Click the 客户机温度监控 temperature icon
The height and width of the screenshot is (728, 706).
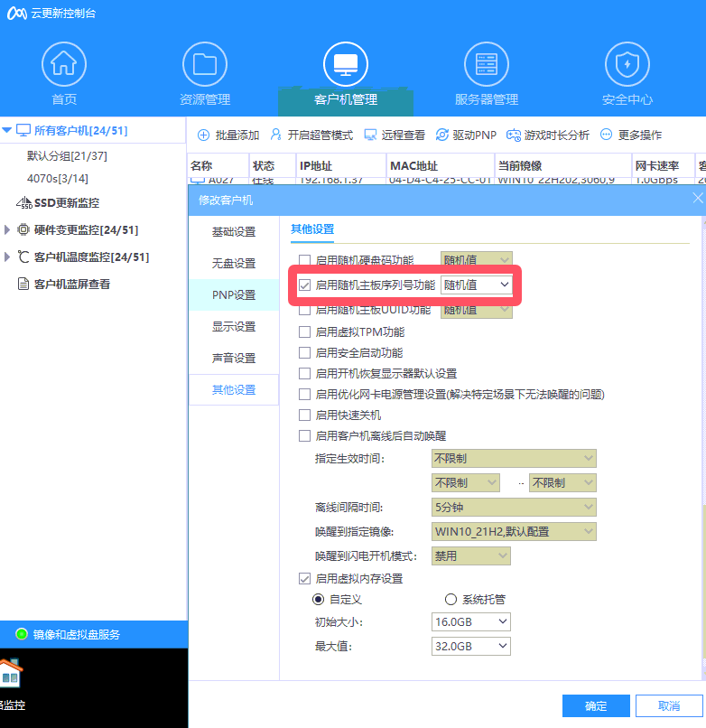coord(23,257)
